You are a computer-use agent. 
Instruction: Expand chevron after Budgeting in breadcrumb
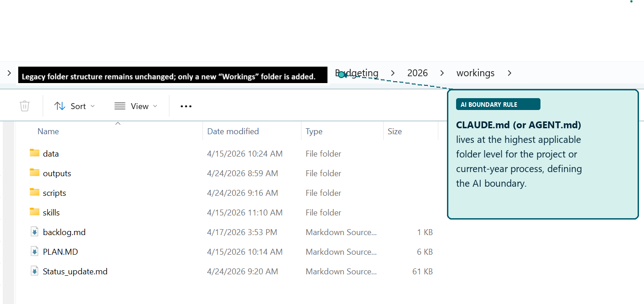tap(393, 73)
